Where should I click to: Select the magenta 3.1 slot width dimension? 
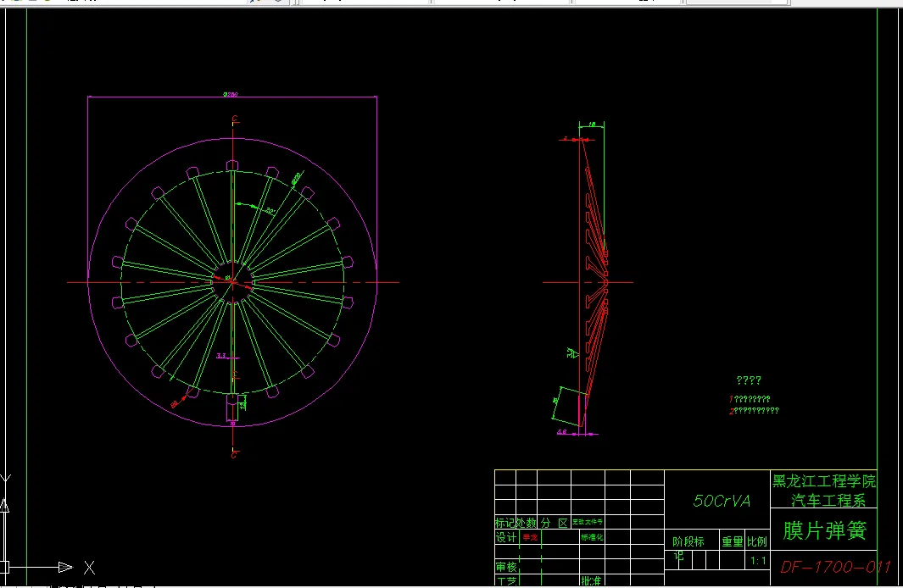click(221, 356)
